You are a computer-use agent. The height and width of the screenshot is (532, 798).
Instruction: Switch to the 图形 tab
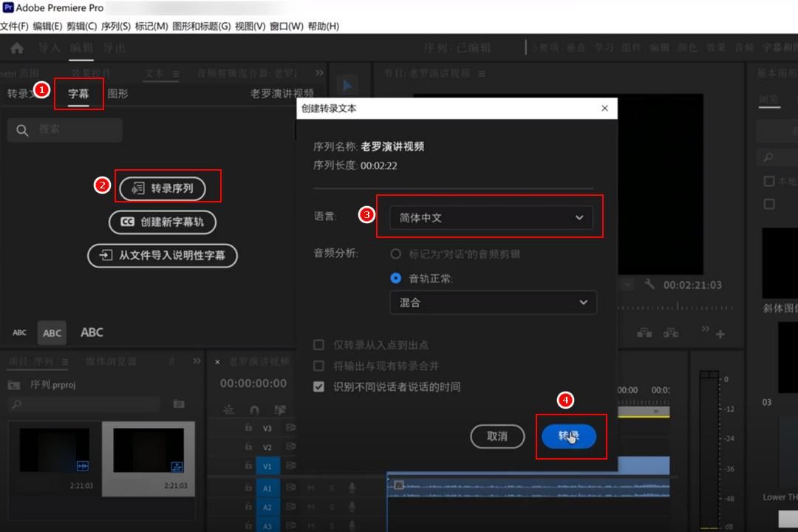coord(118,94)
